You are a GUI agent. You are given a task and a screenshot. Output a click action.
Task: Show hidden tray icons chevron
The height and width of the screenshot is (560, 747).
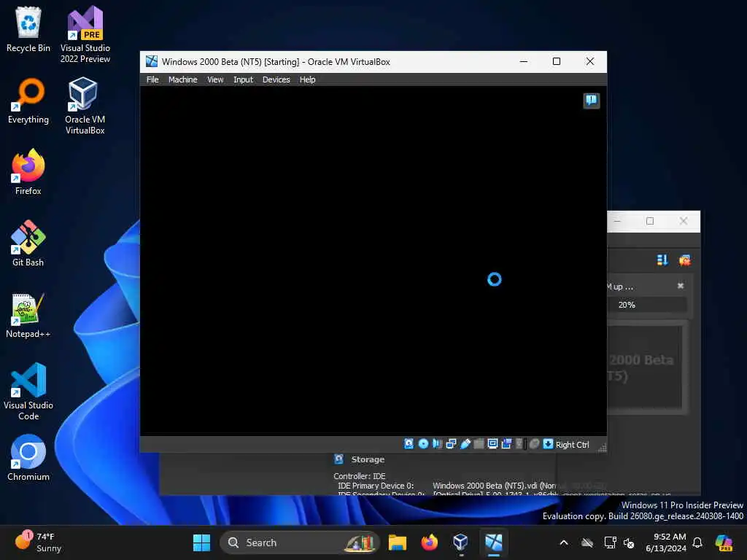[564, 542]
